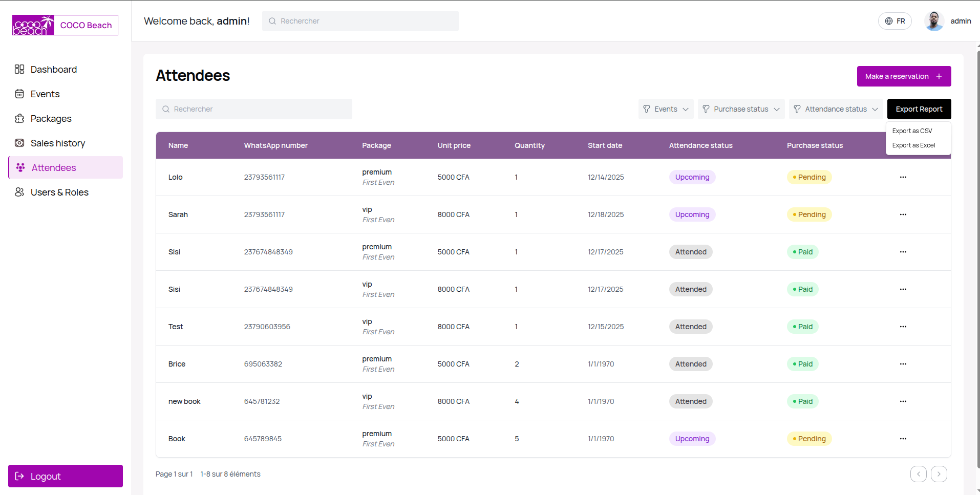Open the three-dot menu for Lolo
980x495 pixels.
point(903,177)
